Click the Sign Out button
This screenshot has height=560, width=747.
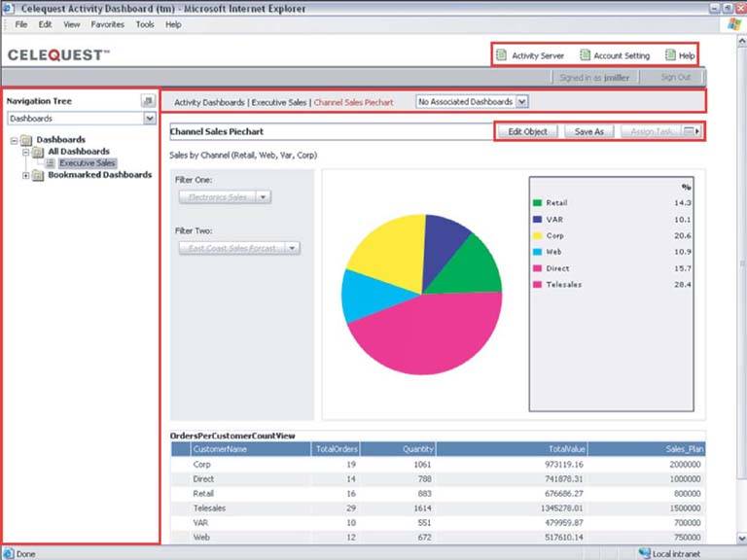tap(675, 77)
